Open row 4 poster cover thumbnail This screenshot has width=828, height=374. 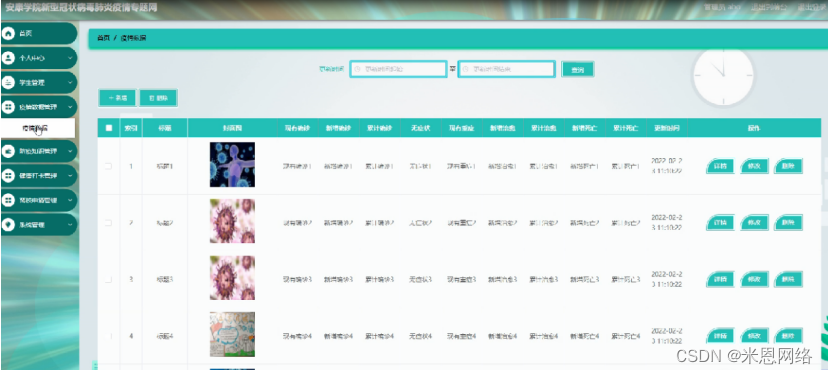tap(232, 334)
